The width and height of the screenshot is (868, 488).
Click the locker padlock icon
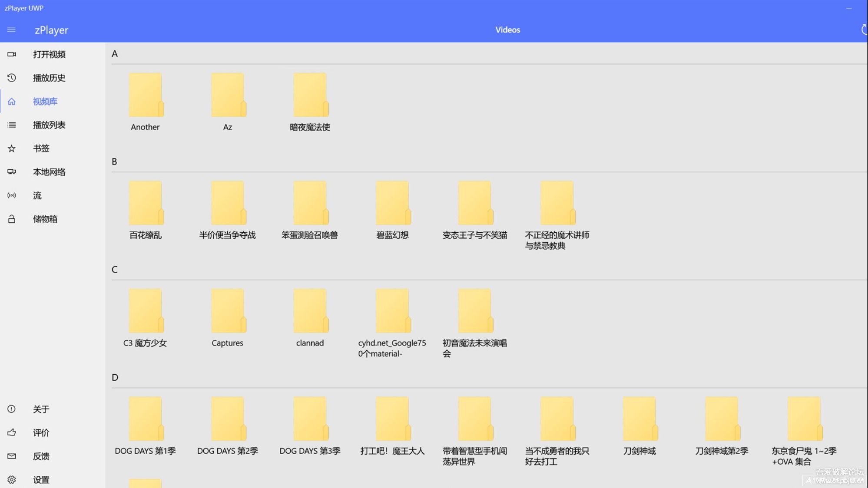coord(12,219)
